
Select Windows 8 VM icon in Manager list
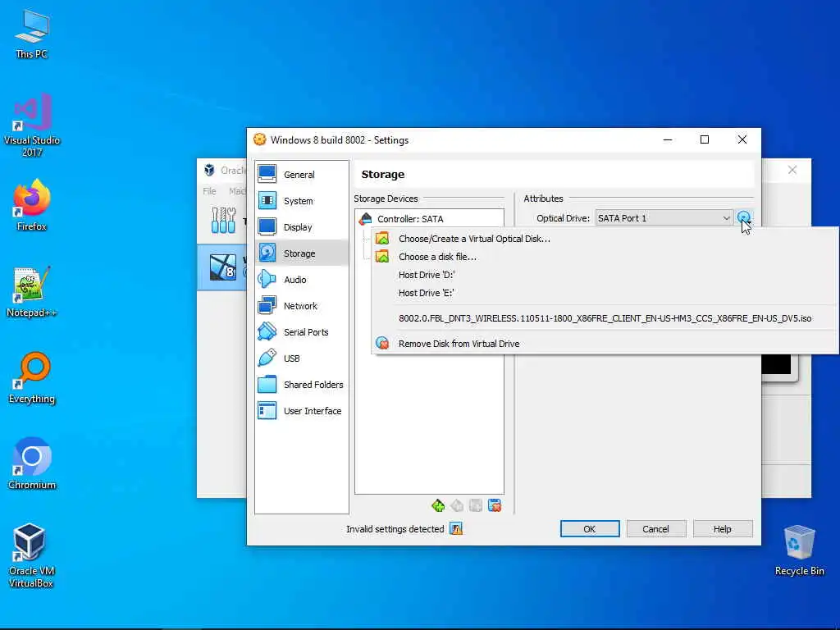(x=223, y=267)
